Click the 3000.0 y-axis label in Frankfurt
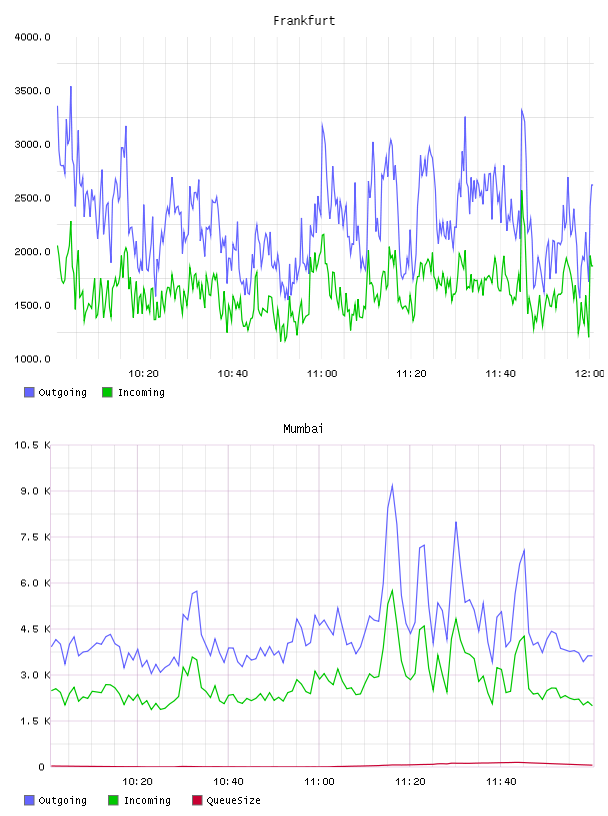This screenshot has height=816, width=608. click(x=32, y=144)
